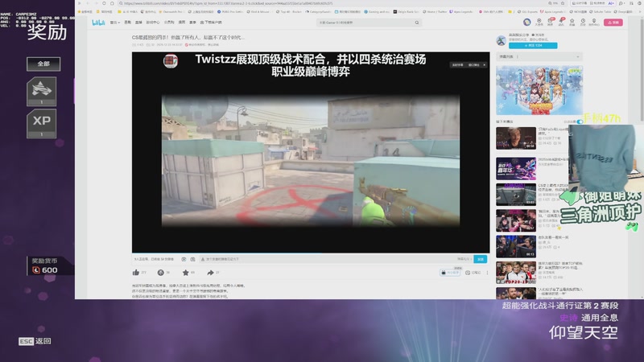The height and width of the screenshot is (362, 644).
Task: Open the XP reward tile
Action: click(x=42, y=123)
